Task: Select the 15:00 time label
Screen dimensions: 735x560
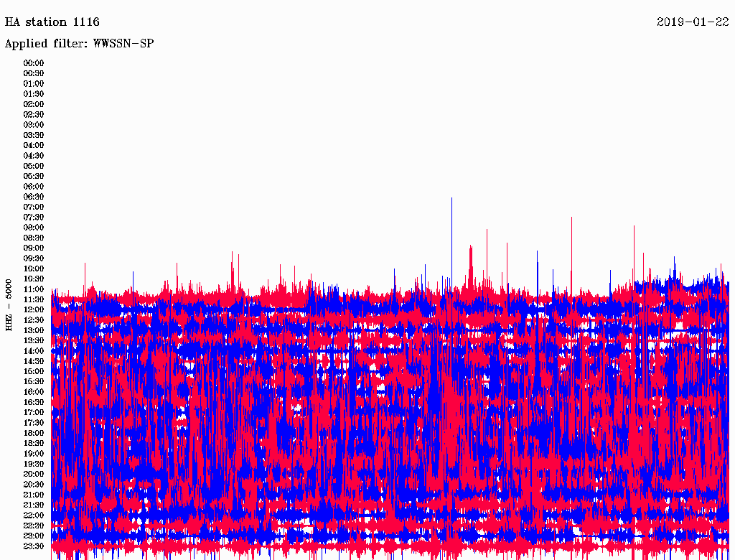Action: pos(34,371)
